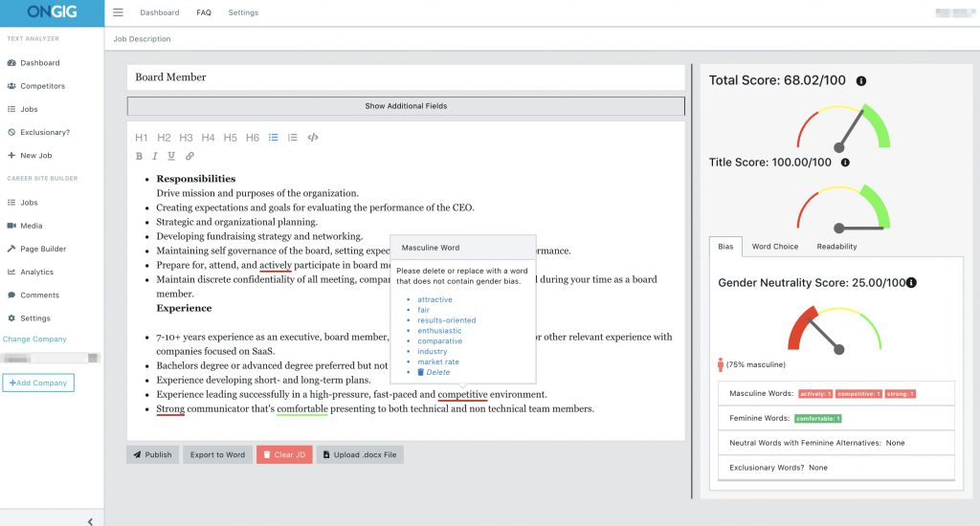Click the Ongig logo
980x526 pixels.
(52, 12)
